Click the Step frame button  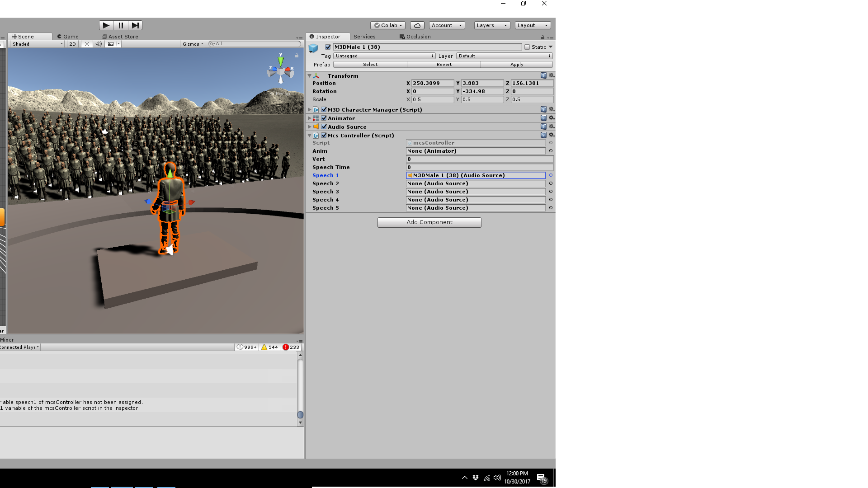135,25
